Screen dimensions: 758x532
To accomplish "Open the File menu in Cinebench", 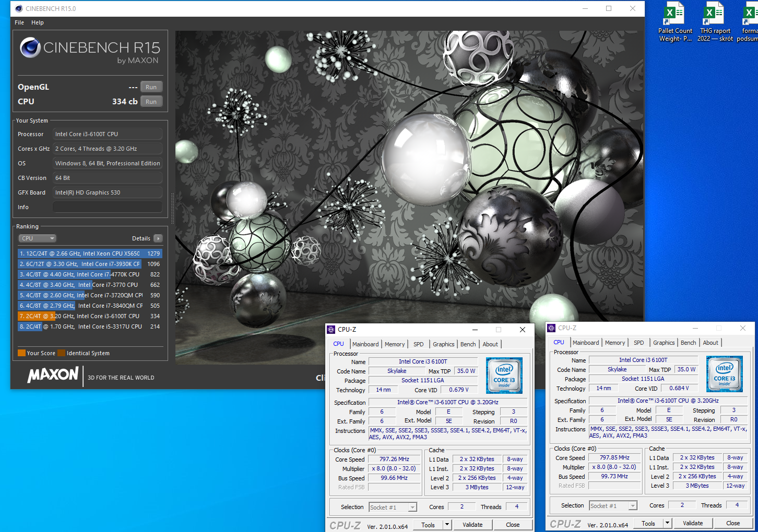I will point(19,22).
